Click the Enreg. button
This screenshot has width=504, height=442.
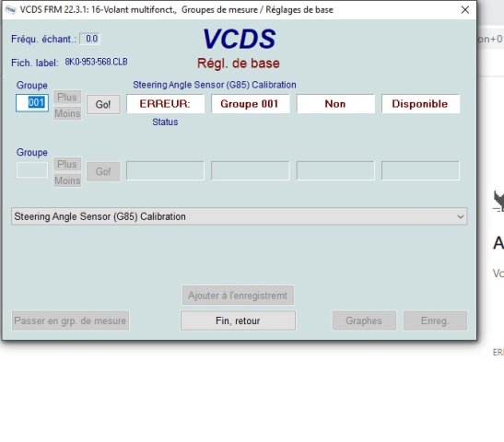click(435, 320)
